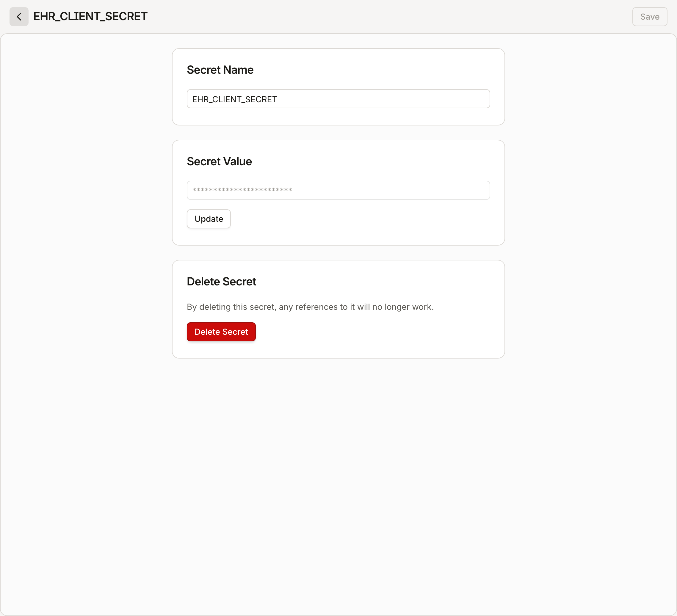Viewport: 677px width, 616px height.
Task: Click the Delete Secret section heading
Action: [x=221, y=281]
